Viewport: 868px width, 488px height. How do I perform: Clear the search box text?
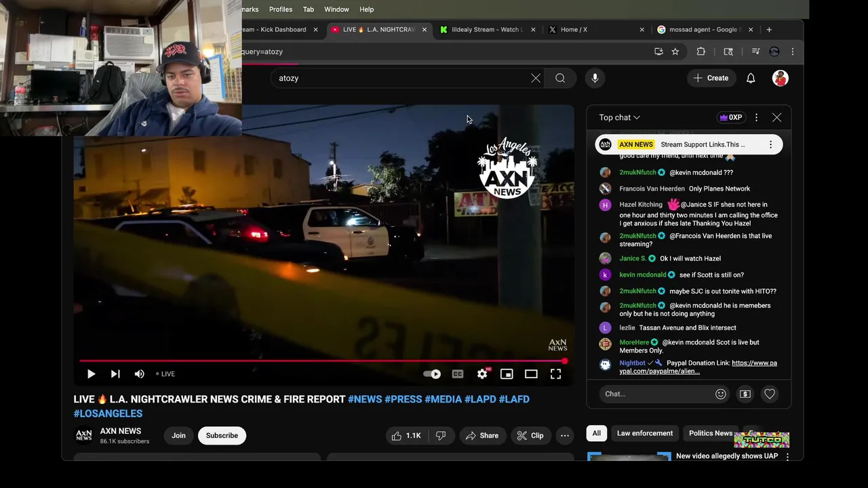[x=536, y=78]
